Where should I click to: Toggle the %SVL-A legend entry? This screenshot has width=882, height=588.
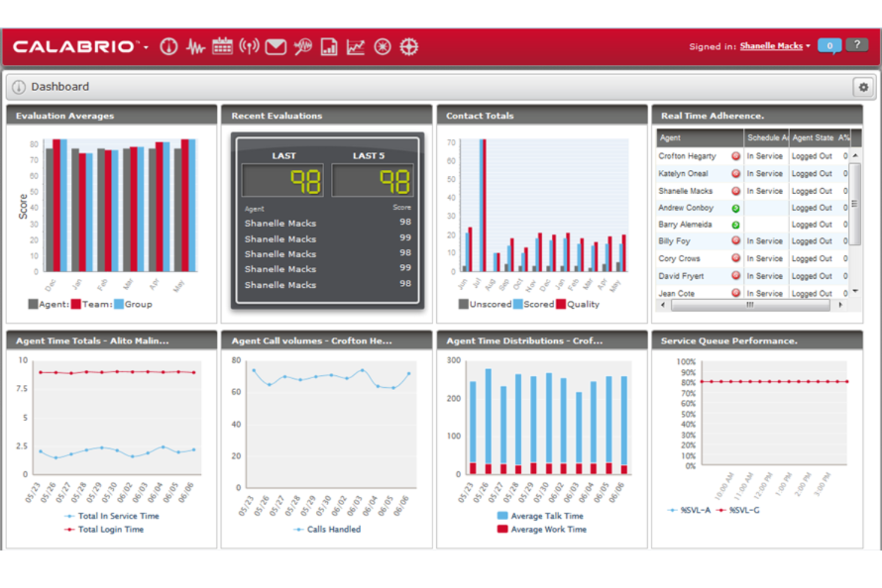click(690, 510)
